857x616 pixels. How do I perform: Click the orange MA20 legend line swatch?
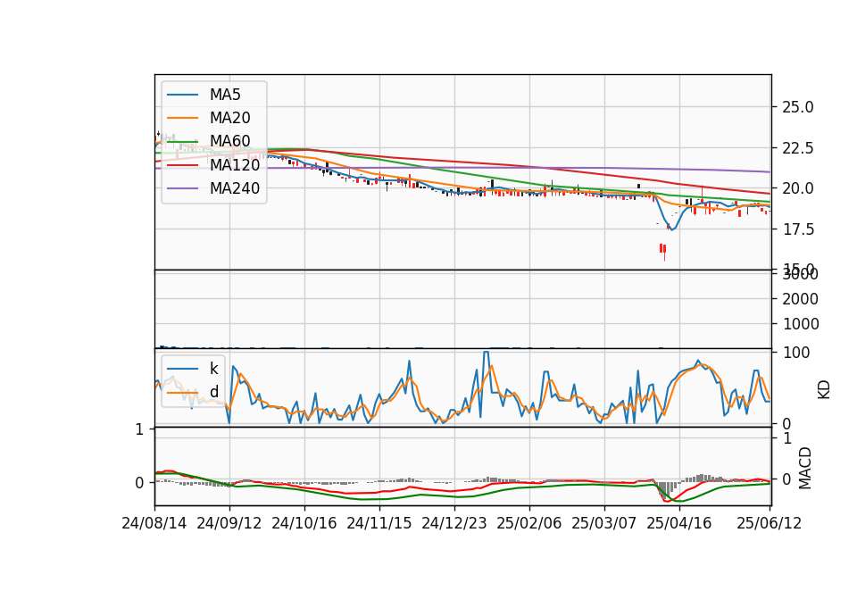point(182,118)
